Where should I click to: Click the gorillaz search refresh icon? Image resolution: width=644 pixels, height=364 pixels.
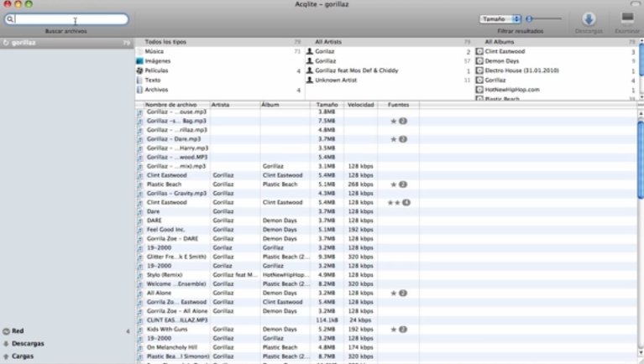pyautogui.click(x=6, y=43)
